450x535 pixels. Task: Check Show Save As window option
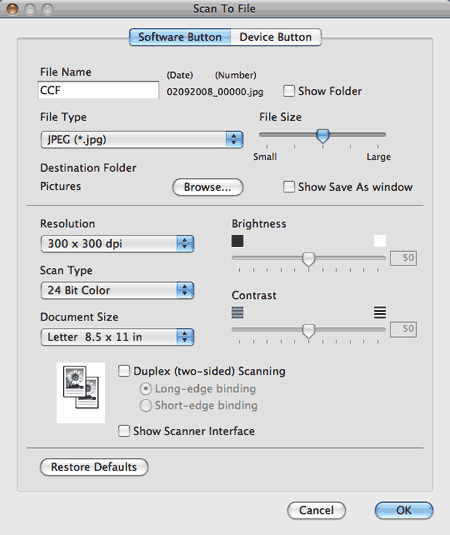point(289,187)
